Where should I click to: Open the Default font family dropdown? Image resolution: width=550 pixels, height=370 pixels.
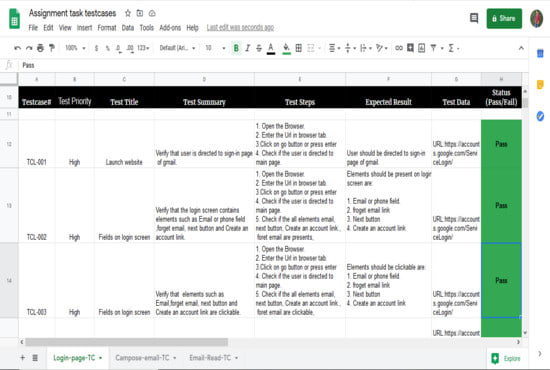coord(177,48)
